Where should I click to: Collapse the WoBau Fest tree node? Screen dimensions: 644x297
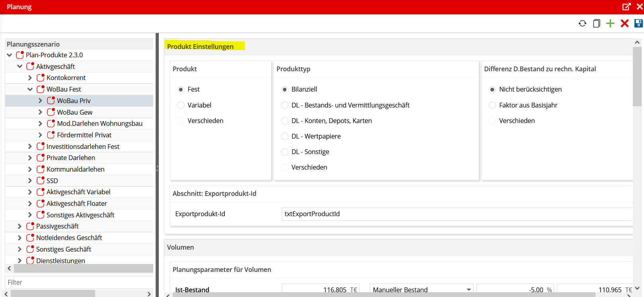click(x=30, y=89)
